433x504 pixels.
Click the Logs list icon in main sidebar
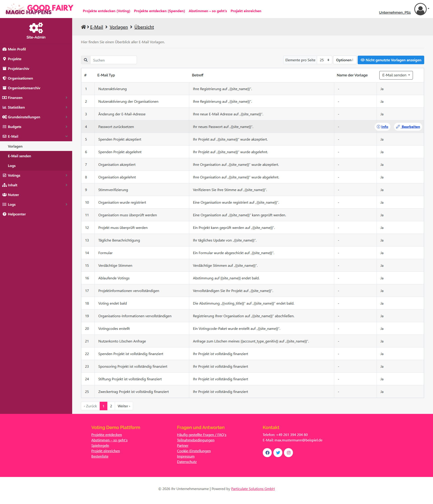[4, 205]
